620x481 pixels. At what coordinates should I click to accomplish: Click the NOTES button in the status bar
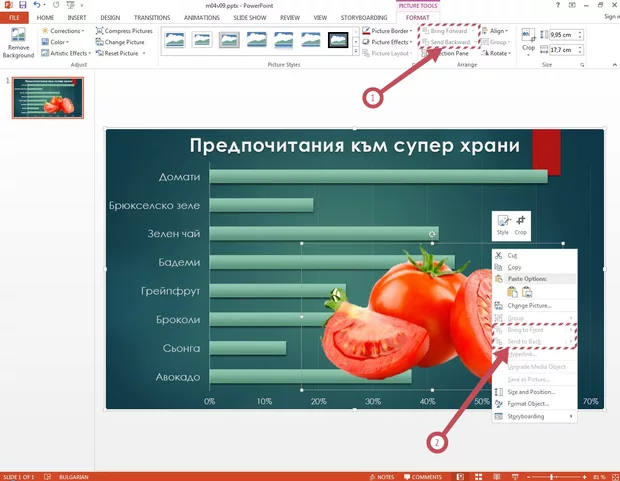click(x=382, y=477)
